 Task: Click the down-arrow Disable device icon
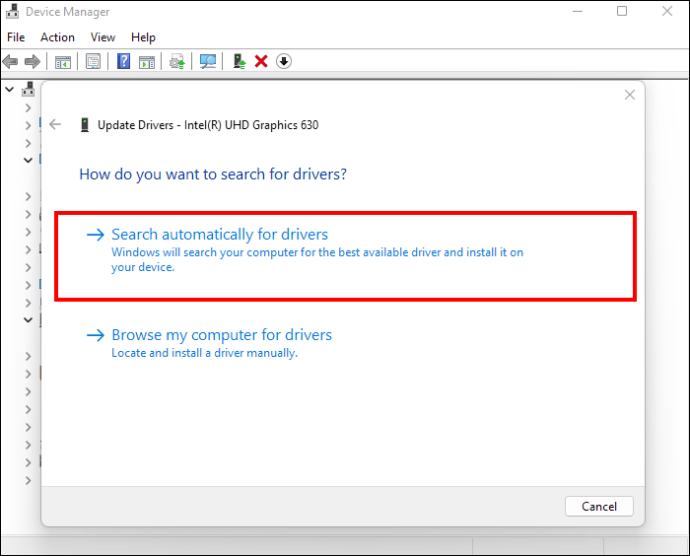284,61
